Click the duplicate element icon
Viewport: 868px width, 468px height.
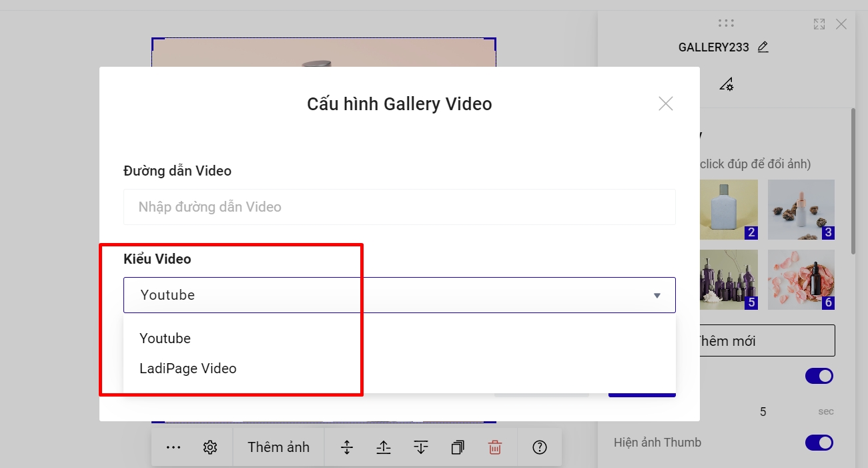[458, 447]
